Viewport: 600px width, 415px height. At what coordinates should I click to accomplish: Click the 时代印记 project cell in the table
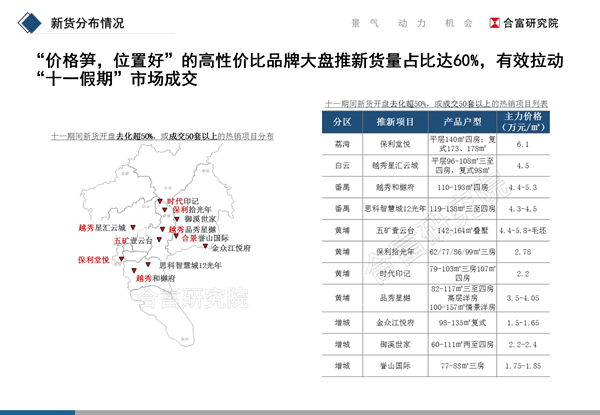coord(395,273)
